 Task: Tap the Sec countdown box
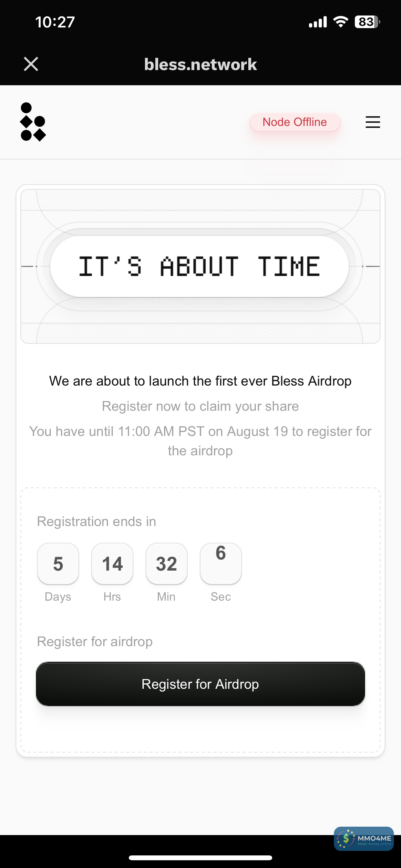click(221, 564)
